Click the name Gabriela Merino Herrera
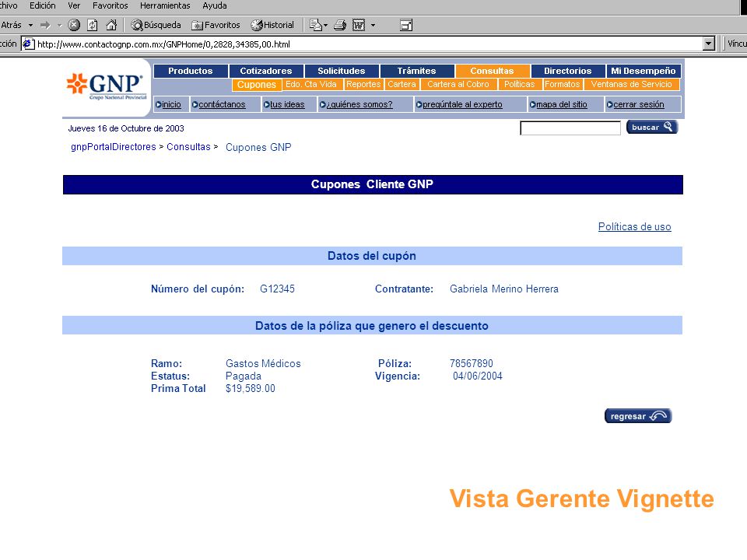747x560 pixels. pyautogui.click(x=504, y=289)
